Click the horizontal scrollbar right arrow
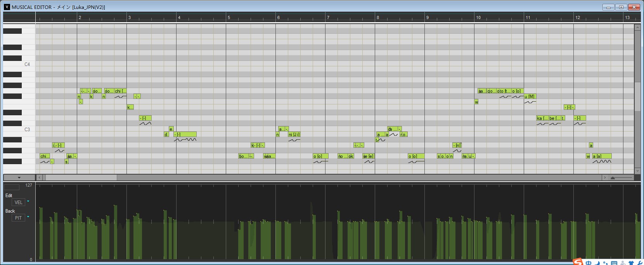This screenshot has width=644, height=265. click(604, 177)
